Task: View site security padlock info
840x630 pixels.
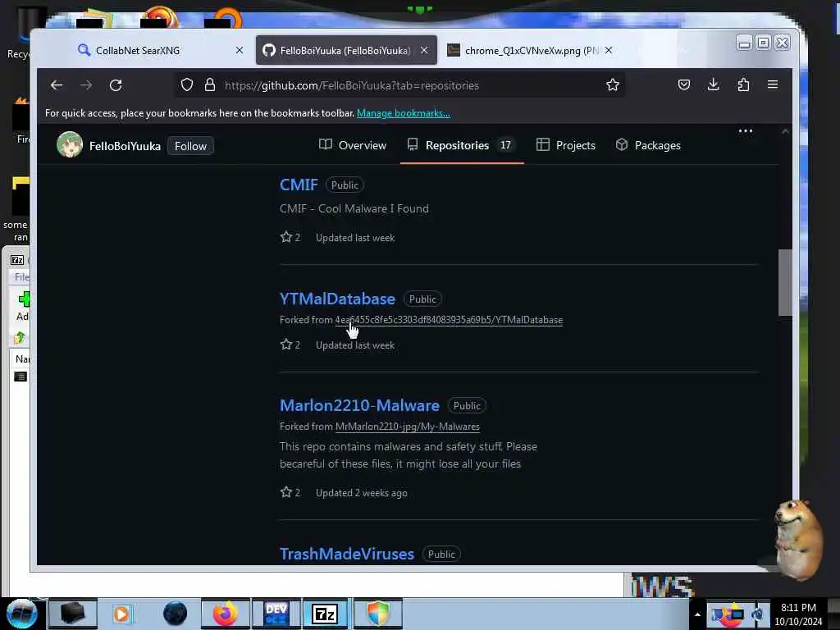Action: point(210,84)
